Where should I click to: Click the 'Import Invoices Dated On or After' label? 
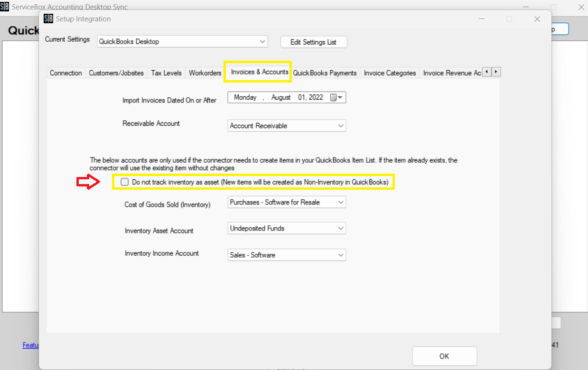coord(169,100)
